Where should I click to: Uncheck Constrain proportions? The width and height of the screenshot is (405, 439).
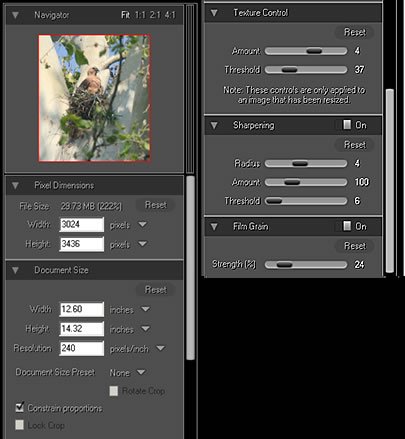point(20,408)
